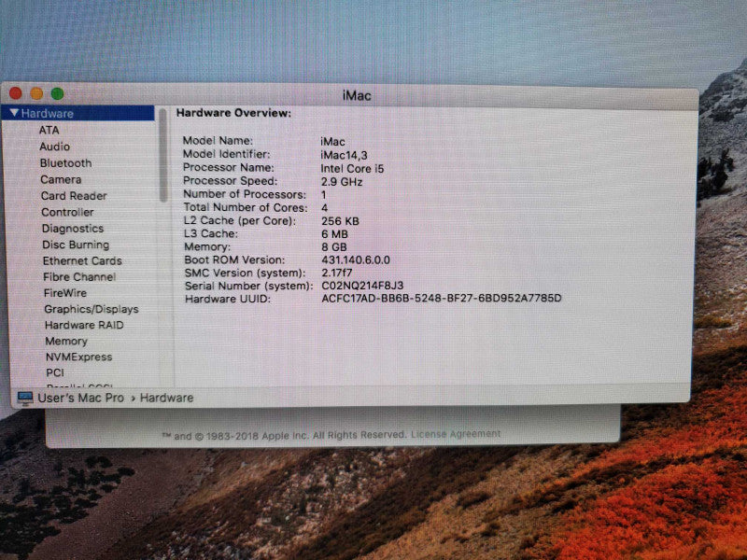
Task: Click the iMac window title
Action: 357,96
